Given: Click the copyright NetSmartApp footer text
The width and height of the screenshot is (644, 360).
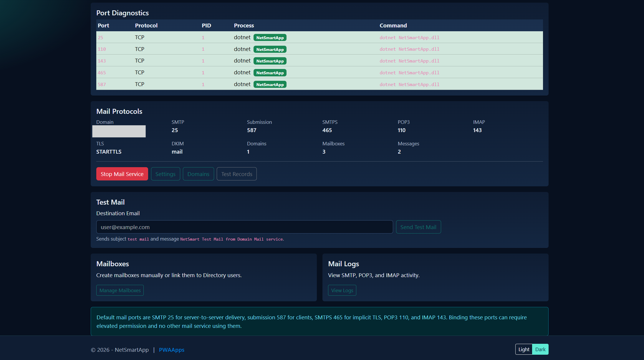Looking at the screenshot, I should click(x=120, y=350).
